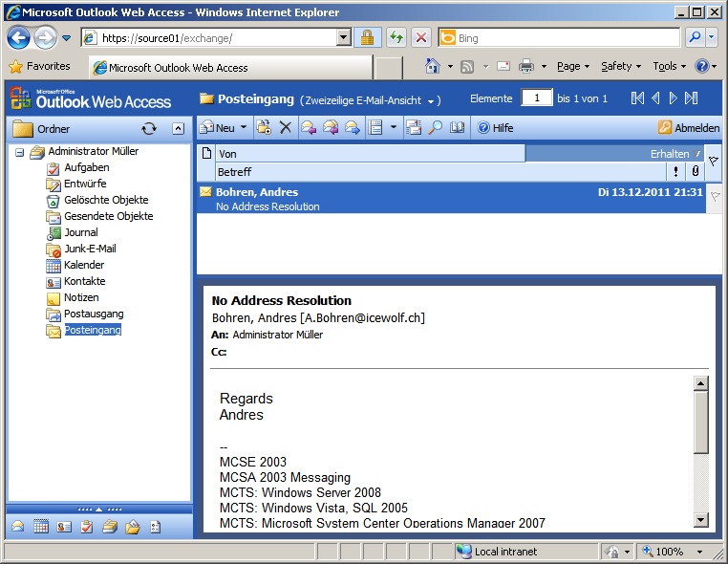
Task: Click the Neu new message button
Action: tap(217, 128)
